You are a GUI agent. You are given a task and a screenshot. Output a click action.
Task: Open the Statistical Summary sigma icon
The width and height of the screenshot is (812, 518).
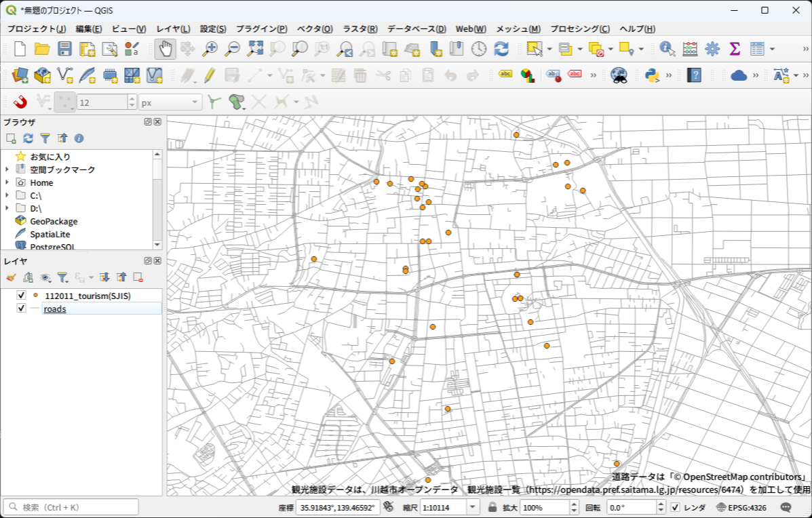734,49
